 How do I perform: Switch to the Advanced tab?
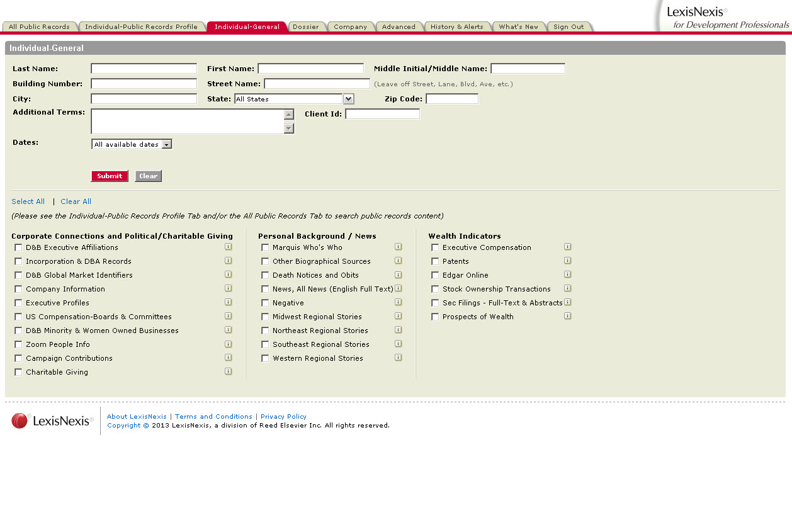(x=399, y=26)
